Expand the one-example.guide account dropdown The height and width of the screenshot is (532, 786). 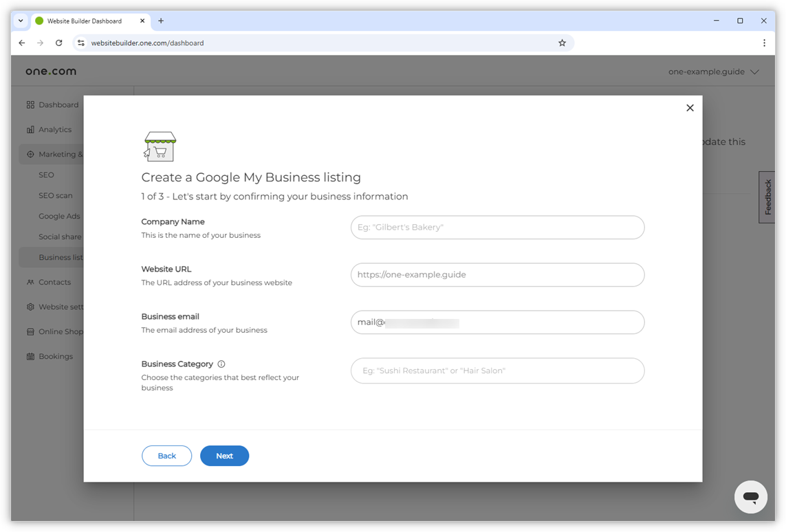click(713, 71)
